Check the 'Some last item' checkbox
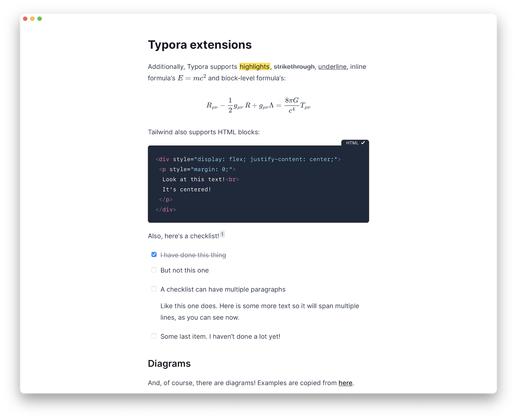Image resolution: width=517 pixels, height=420 pixels. point(154,336)
